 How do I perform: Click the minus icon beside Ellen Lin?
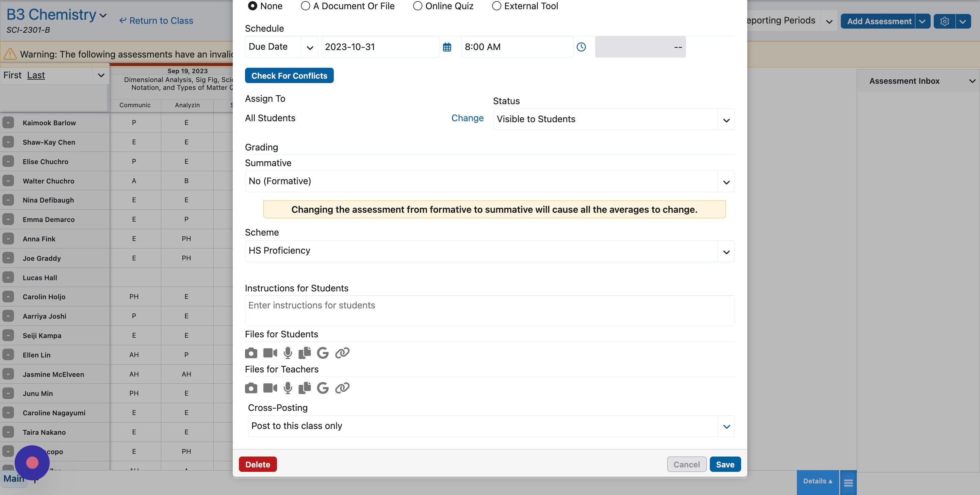[8, 355]
